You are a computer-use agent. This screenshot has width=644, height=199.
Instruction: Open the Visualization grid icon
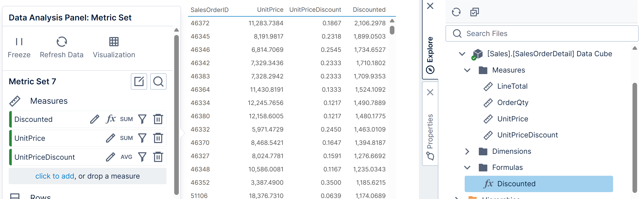point(114,42)
